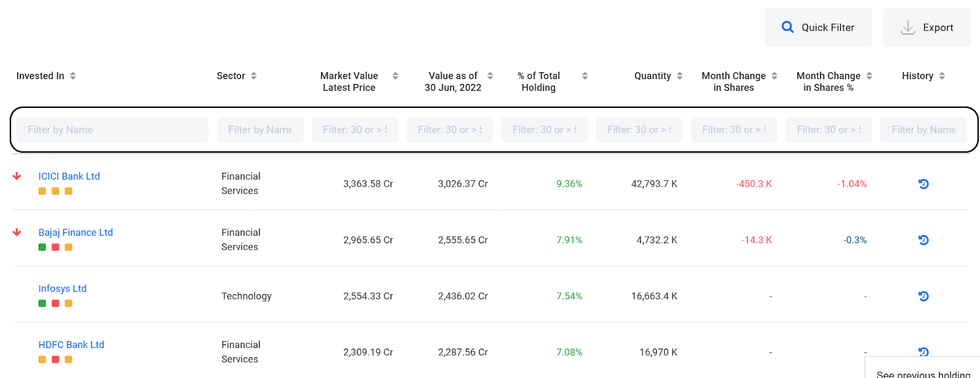View holding history for ICICI Bank
Viewport: 980px width, 378px height.
[x=924, y=184]
